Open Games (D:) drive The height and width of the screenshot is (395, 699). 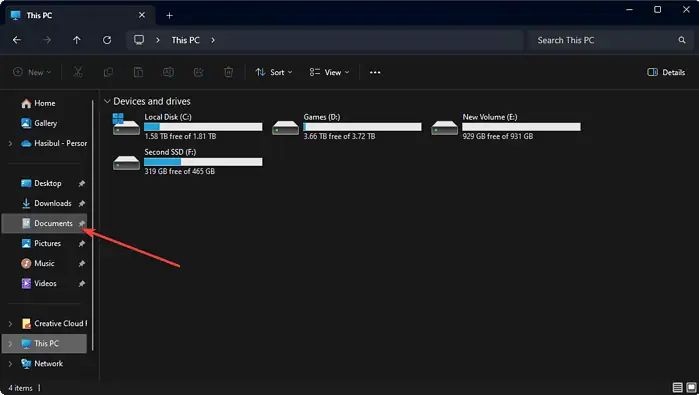(346, 126)
